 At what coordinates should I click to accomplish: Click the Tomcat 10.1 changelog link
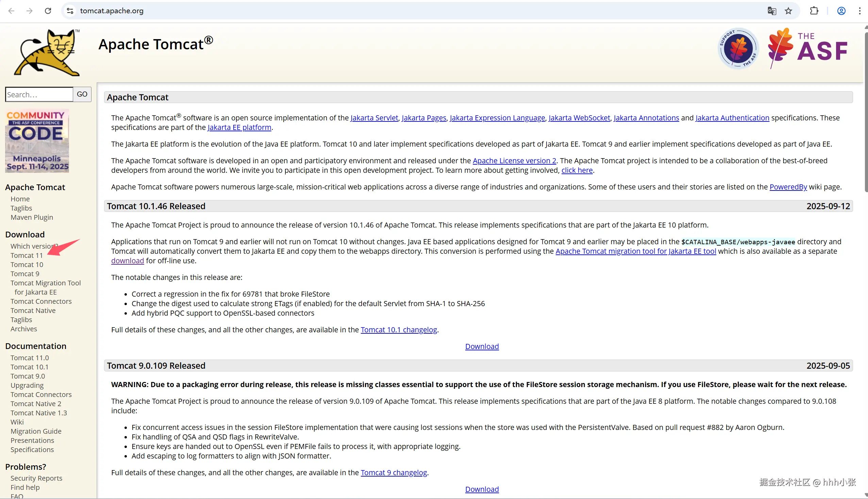click(x=399, y=330)
